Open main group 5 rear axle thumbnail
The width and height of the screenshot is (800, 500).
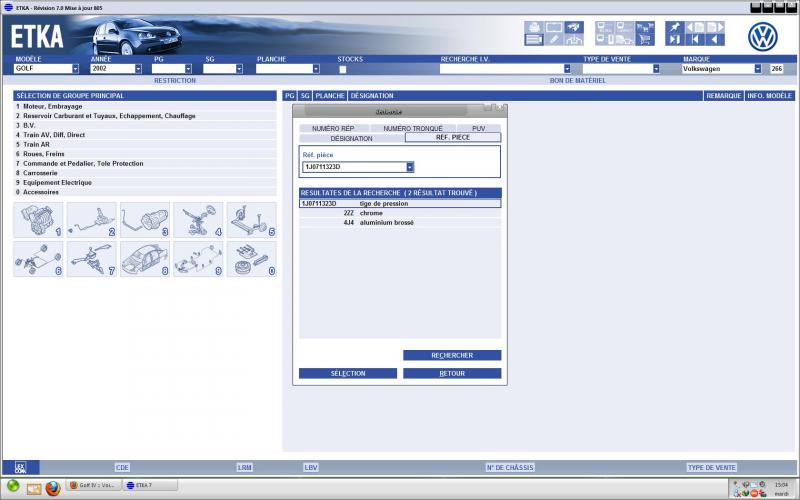pyautogui.click(x=252, y=220)
